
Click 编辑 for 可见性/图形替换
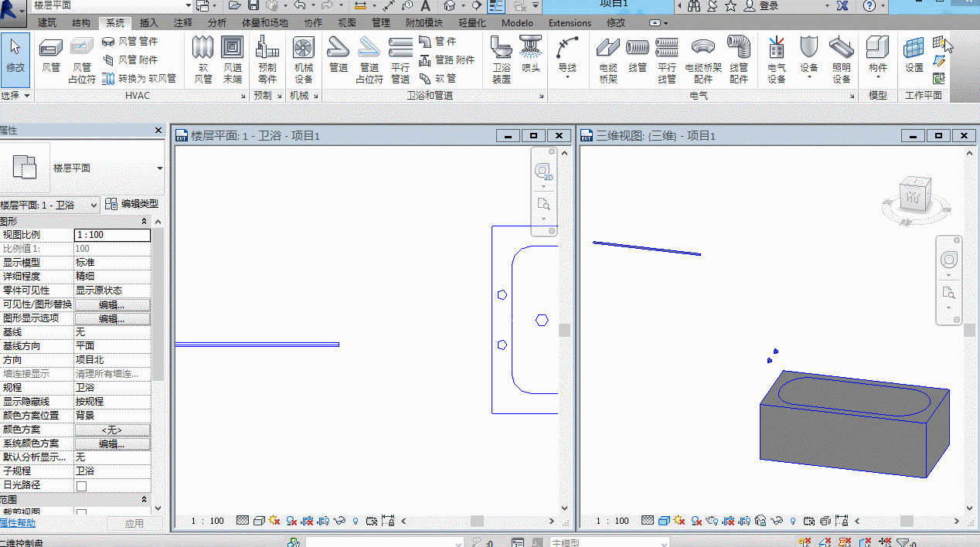point(112,305)
